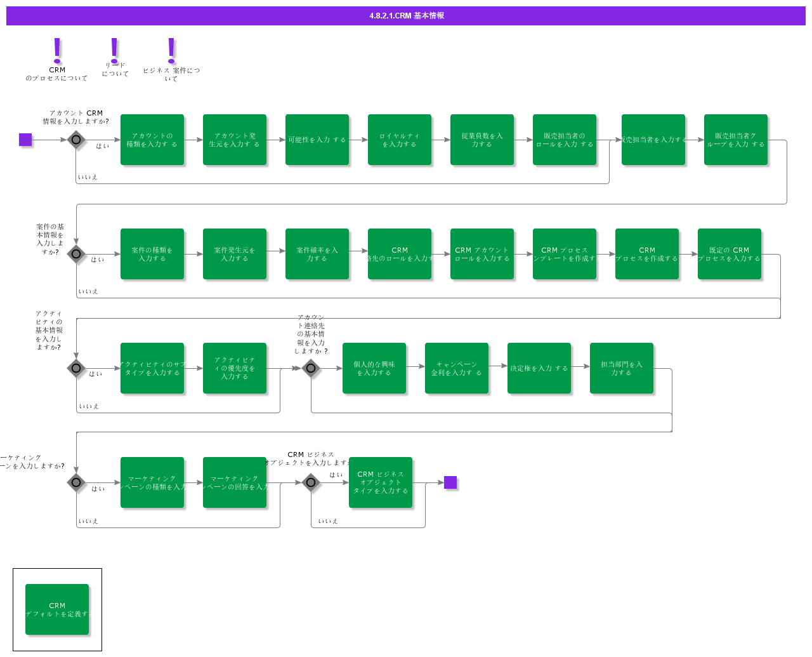Click the CRM デフォルトを定義する box
Screen dimensions: 812x657
tap(57, 609)
